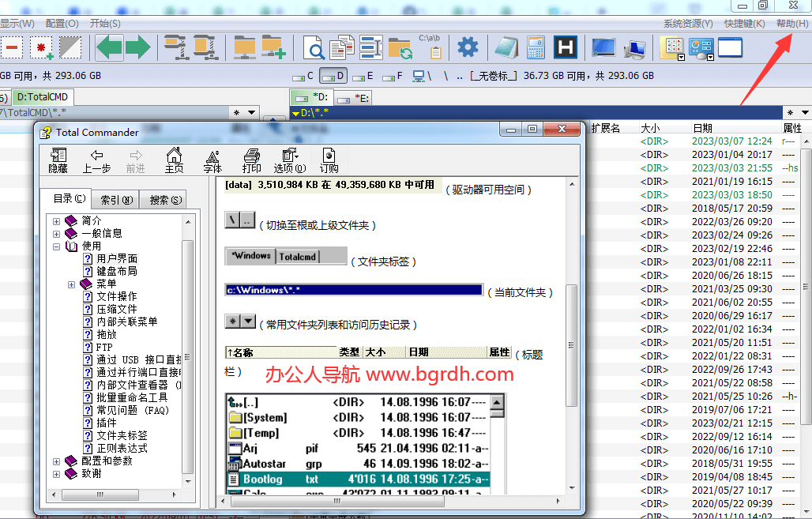Click the Home (主页) icon in help window

pyautogui.click(x=174, y=160)
